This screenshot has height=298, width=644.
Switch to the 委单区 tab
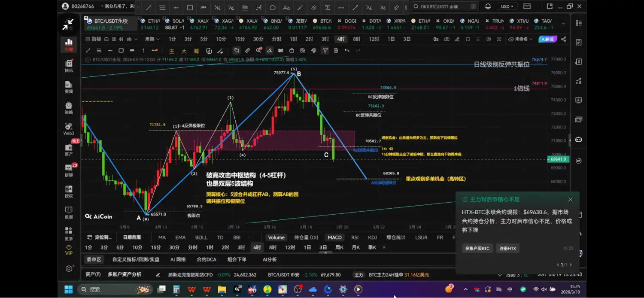coord(94,259)
